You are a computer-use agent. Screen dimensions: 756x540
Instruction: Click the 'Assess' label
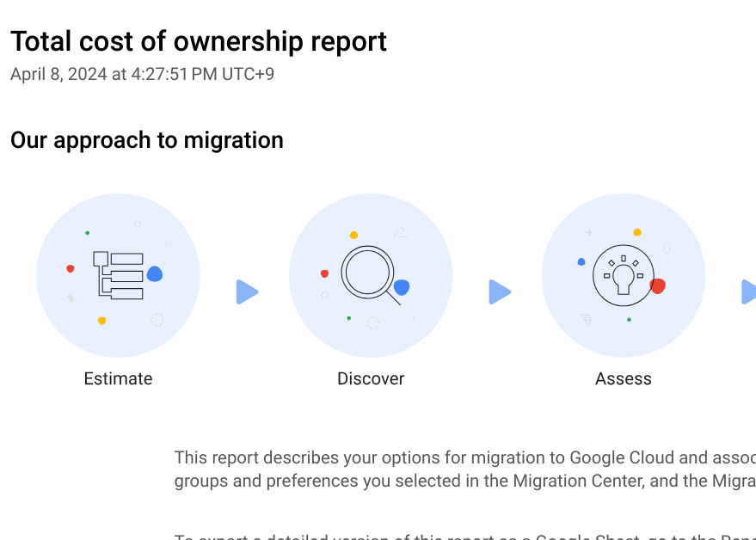[624, 378]
